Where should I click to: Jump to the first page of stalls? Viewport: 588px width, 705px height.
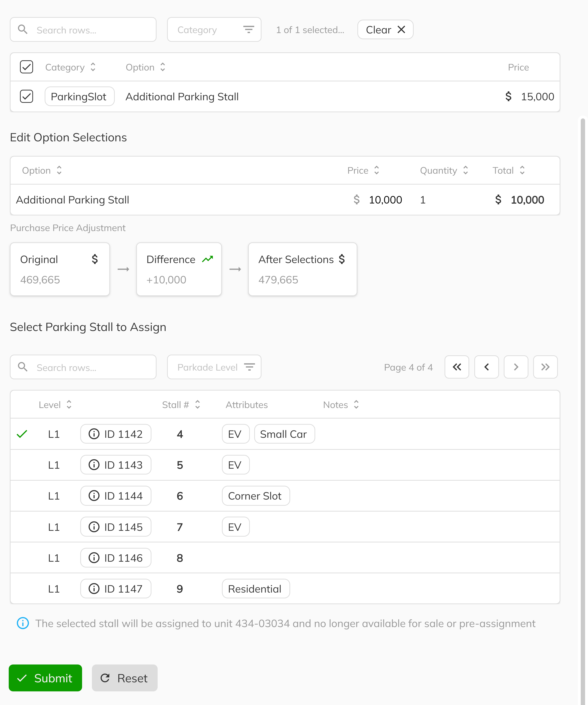pyautogui.click(x=457, y=367)
